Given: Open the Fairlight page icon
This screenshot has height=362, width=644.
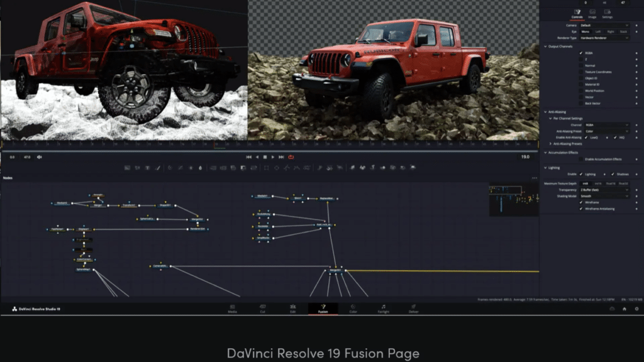Looking at the screenshot, I should [383, 307].
